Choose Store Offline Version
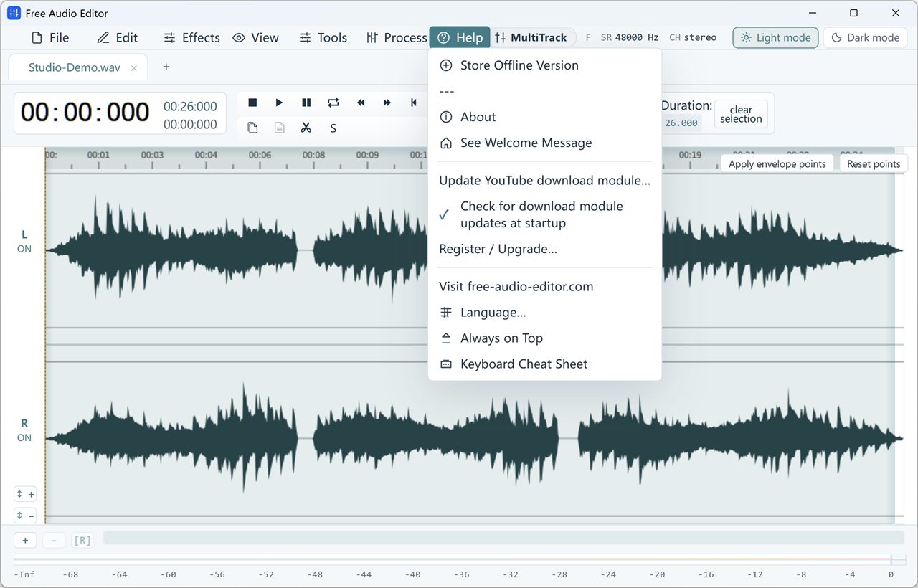Screen dimensions: 918x588 point(544,65)
